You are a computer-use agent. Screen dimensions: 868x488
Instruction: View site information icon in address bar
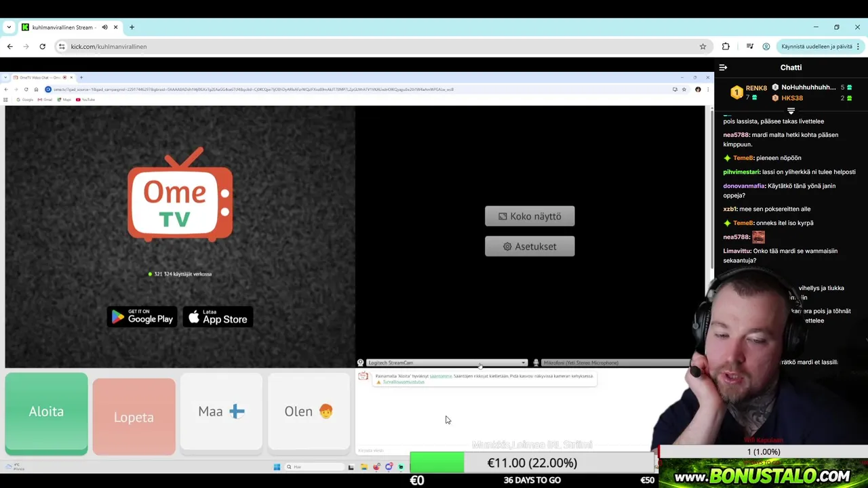(62, 47)
